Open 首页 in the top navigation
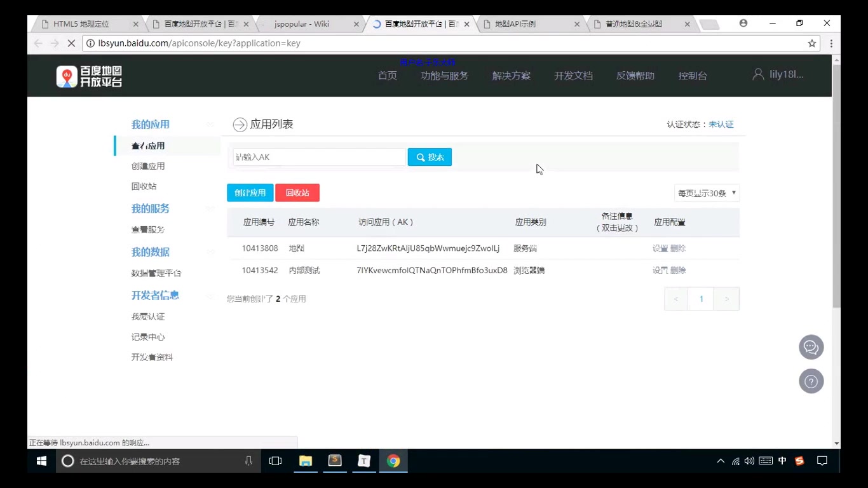 point(388,76)
